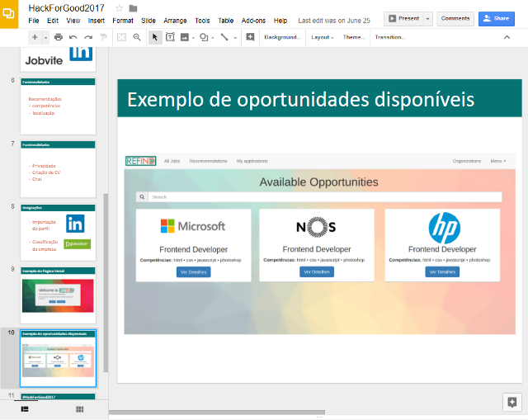Open the Help menu
Screen dimensions: 528x420
(x=280, y=21)
